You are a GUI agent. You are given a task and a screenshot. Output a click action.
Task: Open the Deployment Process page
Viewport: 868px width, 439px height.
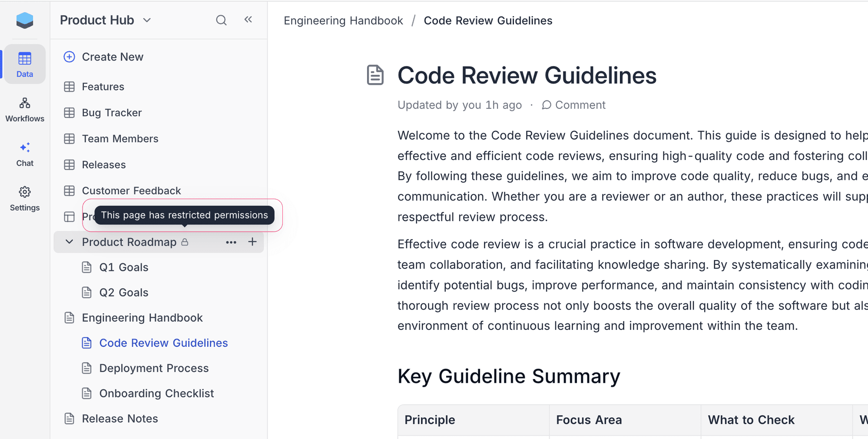[154, 368]
